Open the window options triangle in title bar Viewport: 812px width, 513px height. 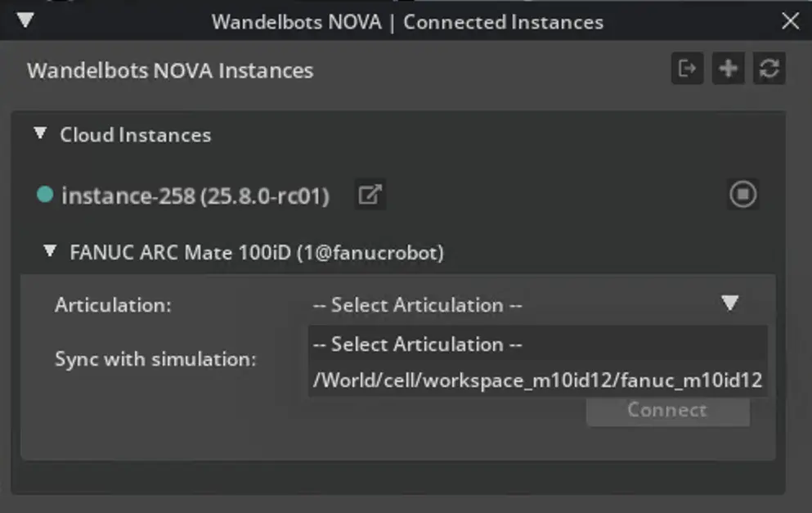(25, 20)
